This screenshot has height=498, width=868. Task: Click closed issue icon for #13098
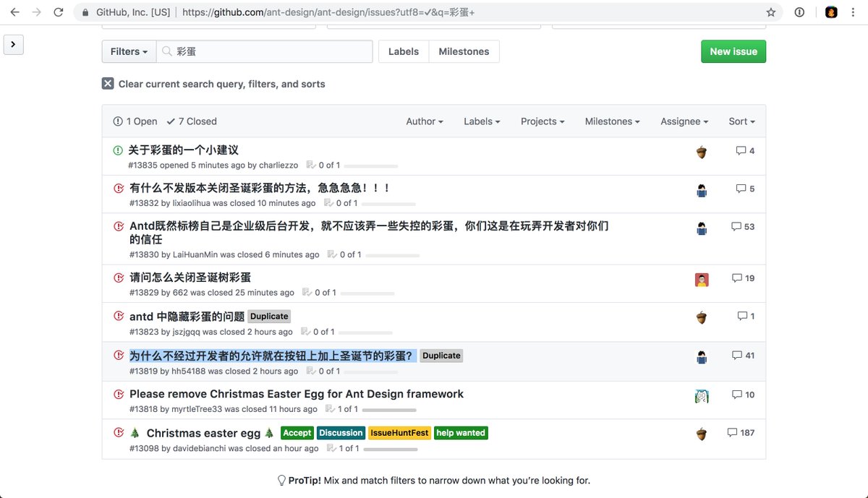point(119,432)
